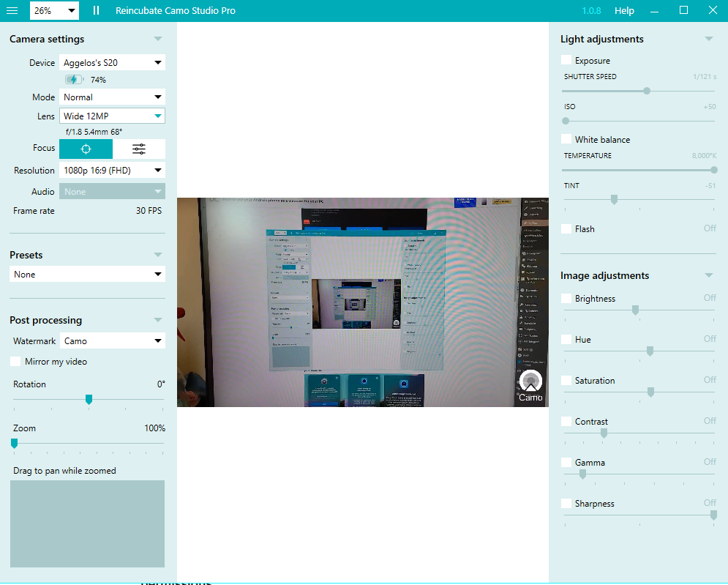Enable the White balance checkbox
This screenshot has width=728, height=585.
click(566, 139)
